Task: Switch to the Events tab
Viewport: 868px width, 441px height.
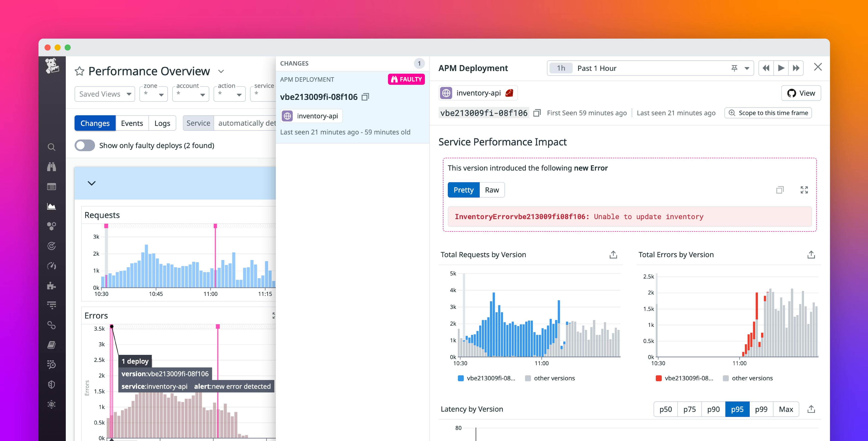Action: 132,123
